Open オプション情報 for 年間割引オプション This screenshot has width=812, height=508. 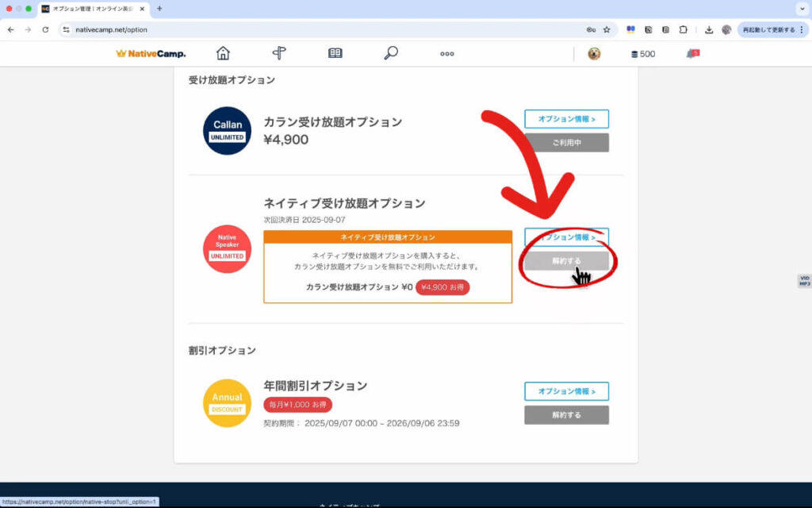(566, 391)
